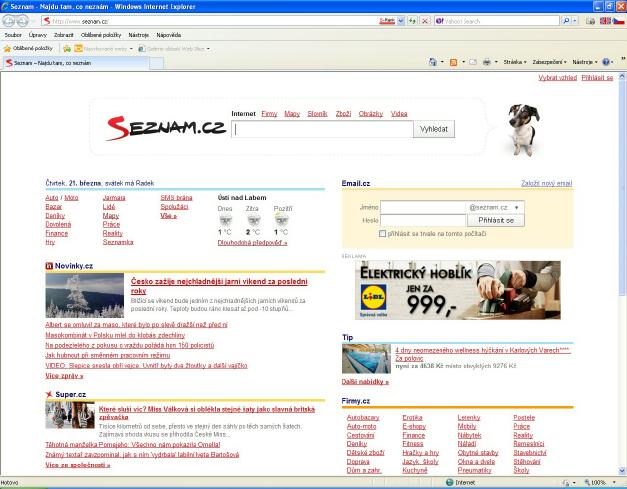Screen dimensions: 627x489
Task: Select the Seznam – Najdu tam, co neznám tab
Action: click(x=76, y=63)
